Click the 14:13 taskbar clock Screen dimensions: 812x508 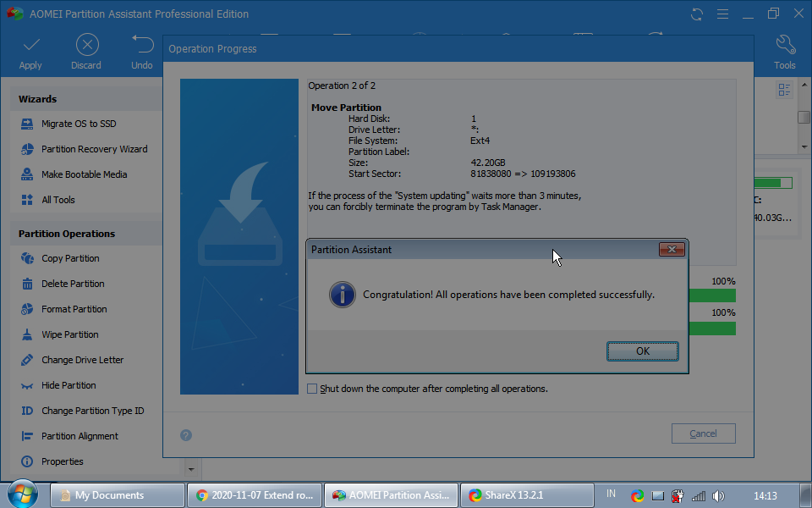click(765, 495)
